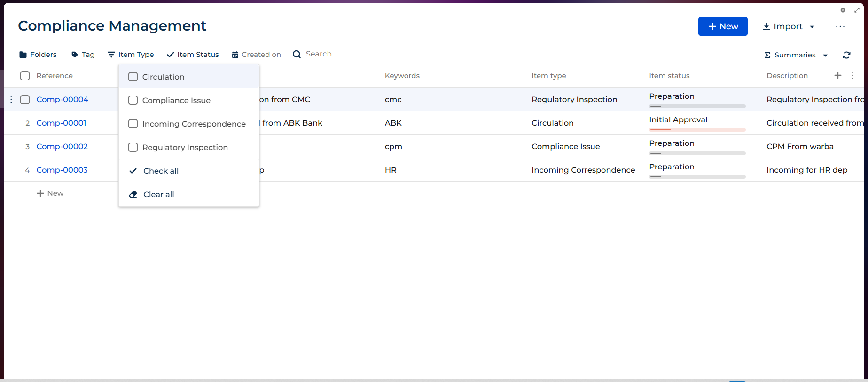The image size is (868, 382).
Task: Open the Comp-00001 record link
Action: coord(62,123)
